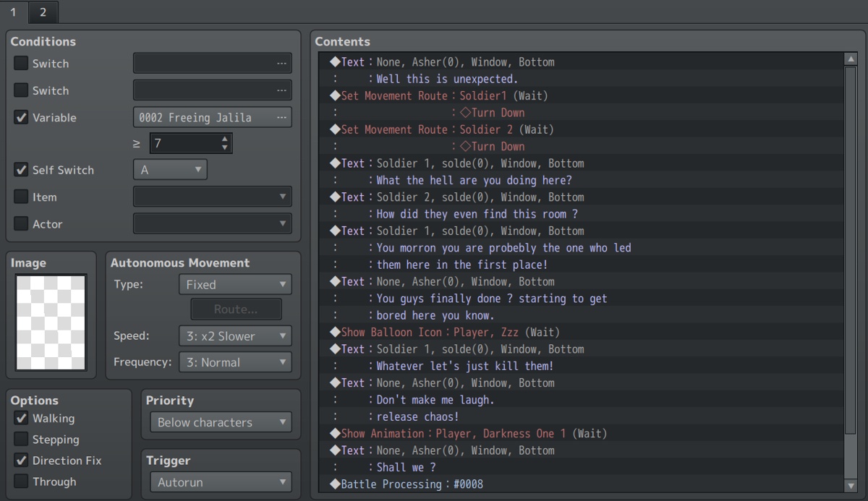Open the Trigger dropdown set to Autorun
The image size is (868, 501).
coord(220,481)
